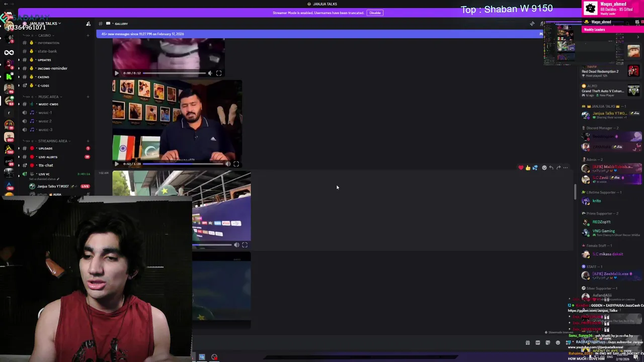
Task: Open REDZopYt's member profile
Action: [610, 222]
